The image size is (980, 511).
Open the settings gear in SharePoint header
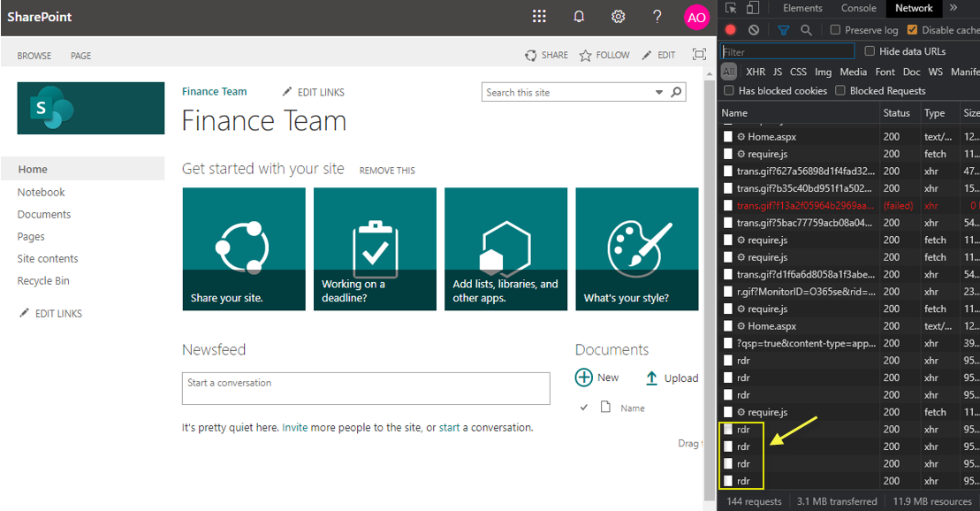coord(618,16)
